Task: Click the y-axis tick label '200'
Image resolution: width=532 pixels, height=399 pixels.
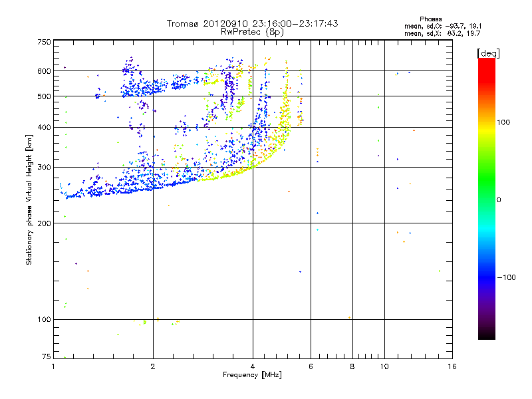Action: pos(44,223)
